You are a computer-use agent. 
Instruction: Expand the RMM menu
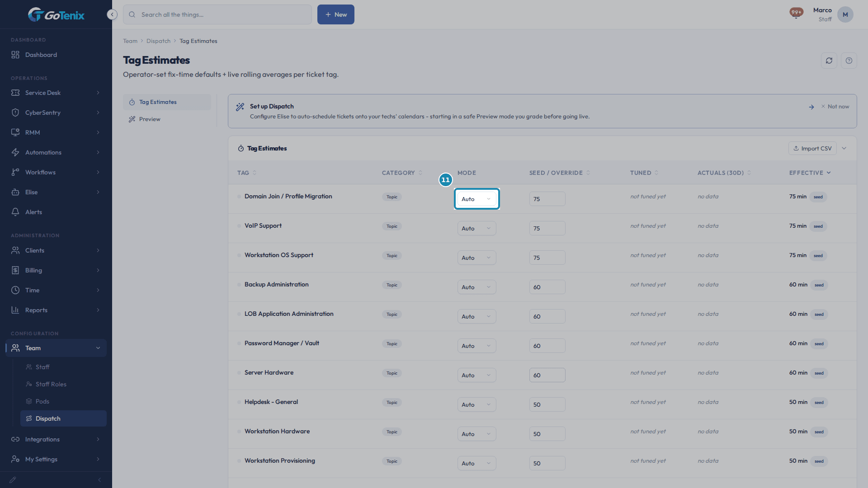56,132
